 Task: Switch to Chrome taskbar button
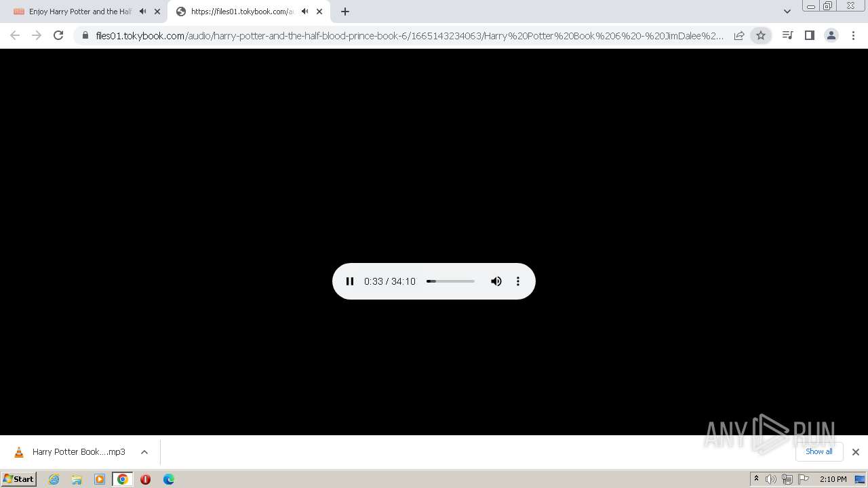123,479
